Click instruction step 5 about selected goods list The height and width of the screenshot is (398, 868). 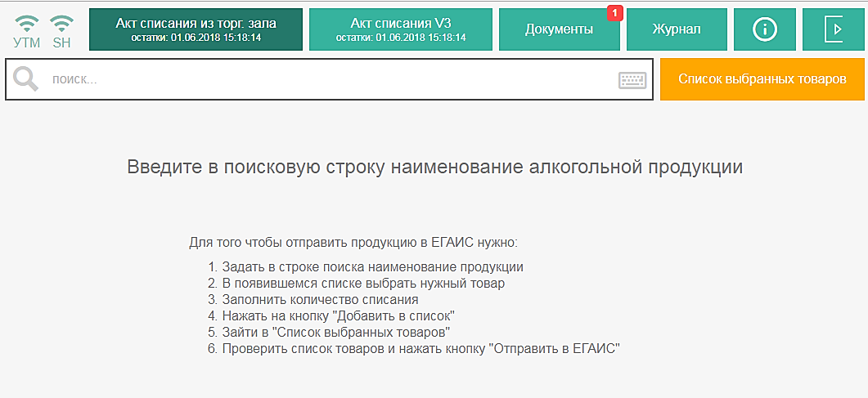click(329, 332)
